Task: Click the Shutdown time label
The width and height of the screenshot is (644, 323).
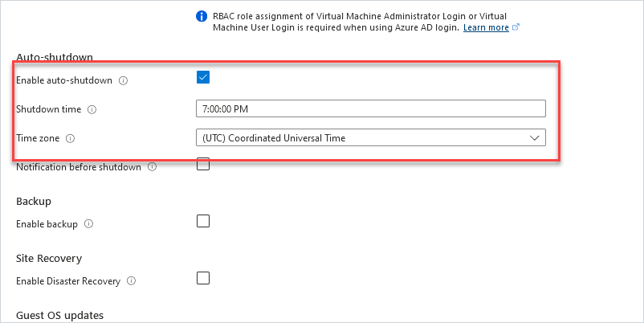Action: [x=48, y=109]
